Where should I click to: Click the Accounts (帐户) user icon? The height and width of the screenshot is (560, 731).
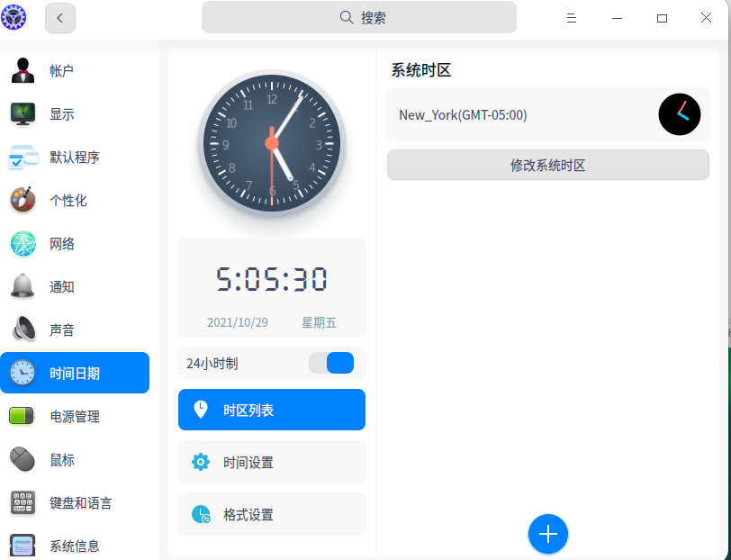click(x=23, y=70)
